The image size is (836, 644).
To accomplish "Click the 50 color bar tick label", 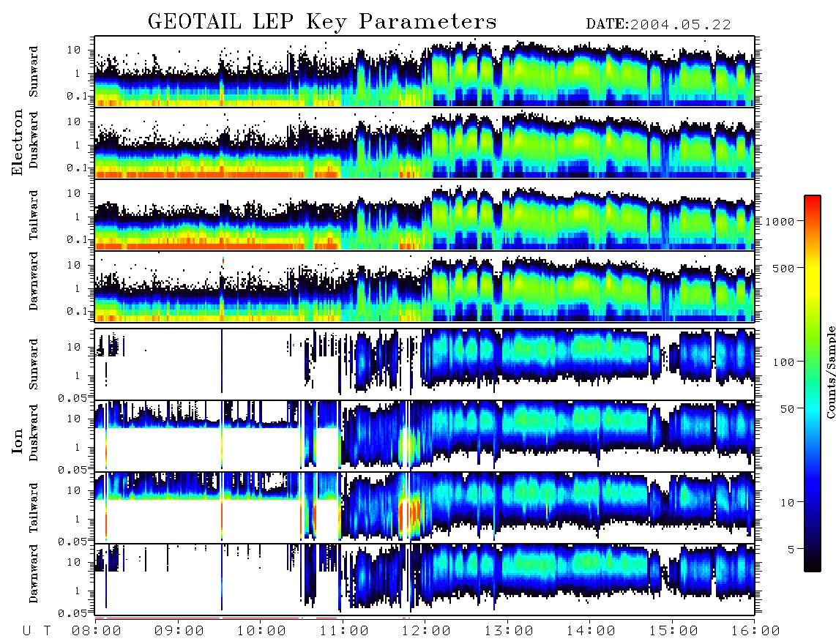I will coord(787,409).
